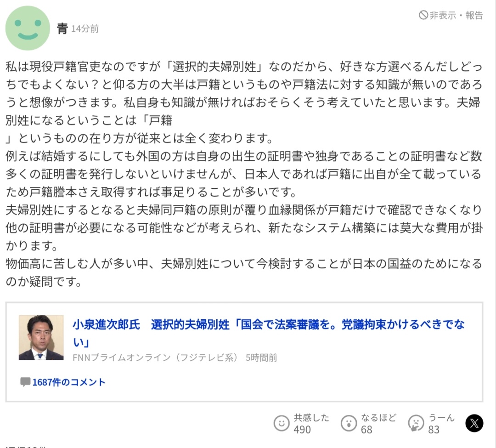Click the green smiley user avatar
496x448 pixels.
[28, 28]
